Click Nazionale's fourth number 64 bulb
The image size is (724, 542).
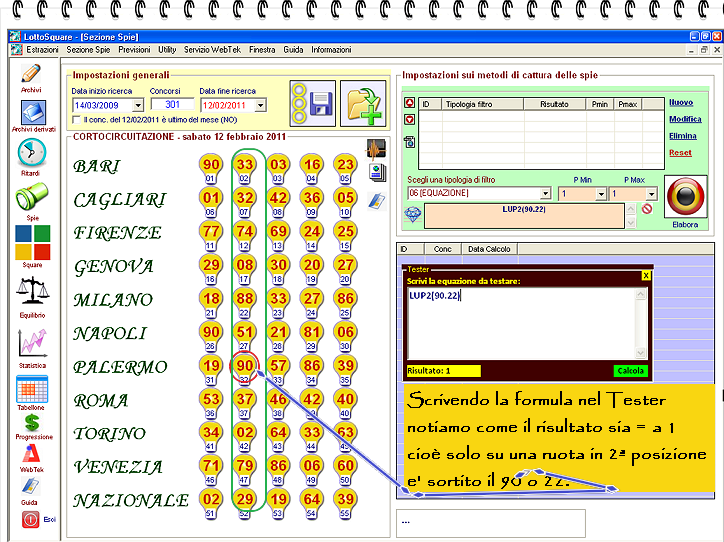tap(312, 502)
